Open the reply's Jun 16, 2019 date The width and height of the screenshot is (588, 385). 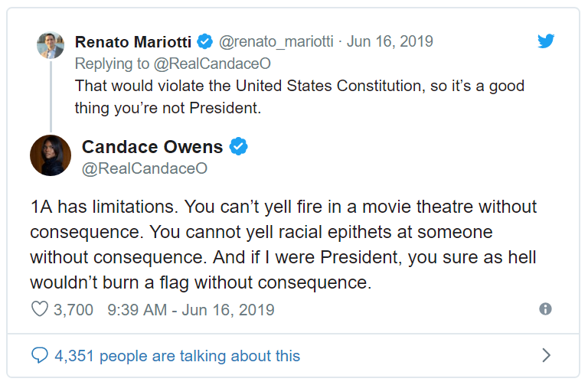[x=390, y=41]
